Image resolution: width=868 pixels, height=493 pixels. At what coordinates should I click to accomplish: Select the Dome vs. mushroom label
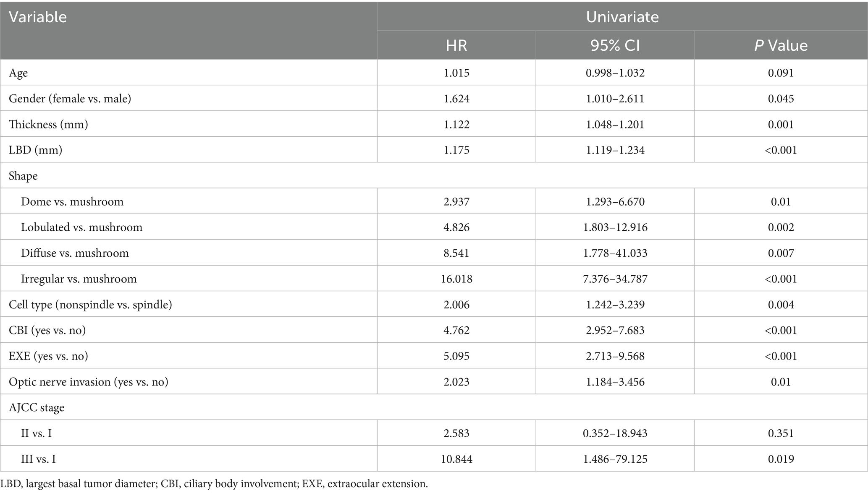coord(72,201)
